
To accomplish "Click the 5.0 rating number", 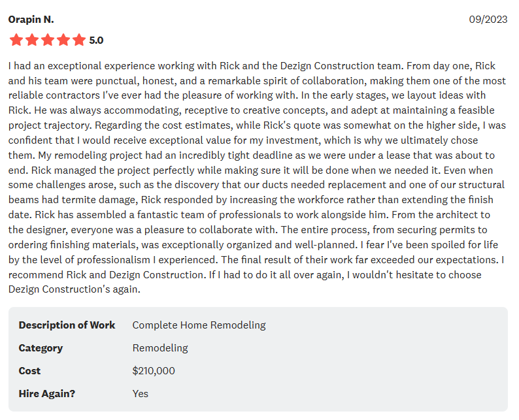I will pyautogui.click(x=96, y=40).
